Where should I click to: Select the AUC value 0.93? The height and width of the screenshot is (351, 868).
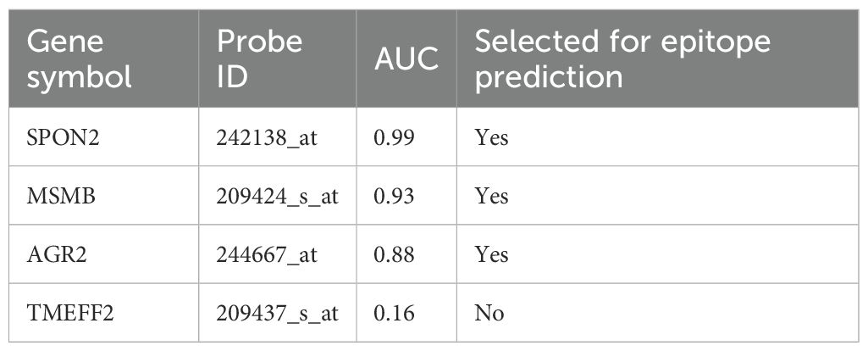394,197
